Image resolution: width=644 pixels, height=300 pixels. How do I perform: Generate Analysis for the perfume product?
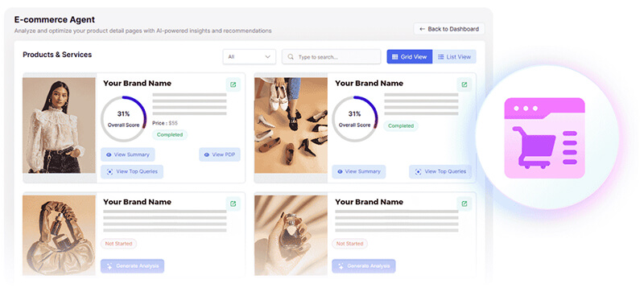(x=364, y=266)
